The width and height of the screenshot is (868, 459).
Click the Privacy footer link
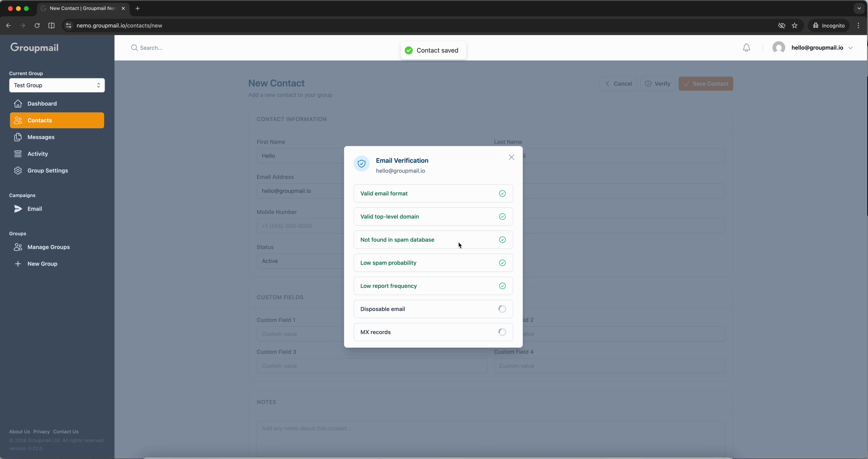tap(42, 431)
